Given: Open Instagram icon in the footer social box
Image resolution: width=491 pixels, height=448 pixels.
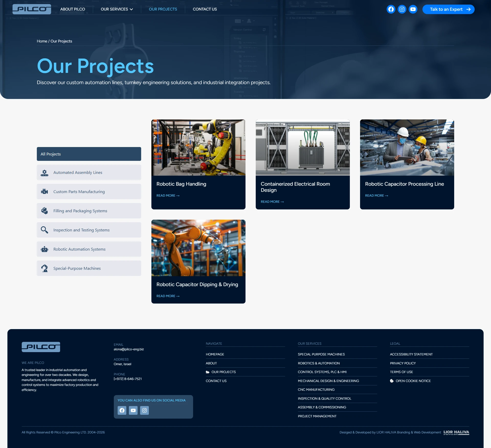Looking at the screenshot, I should click(144, 410).
